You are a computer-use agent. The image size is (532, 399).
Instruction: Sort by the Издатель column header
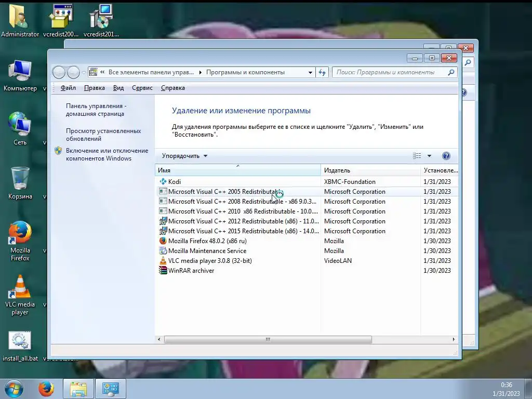pos(370,170)
